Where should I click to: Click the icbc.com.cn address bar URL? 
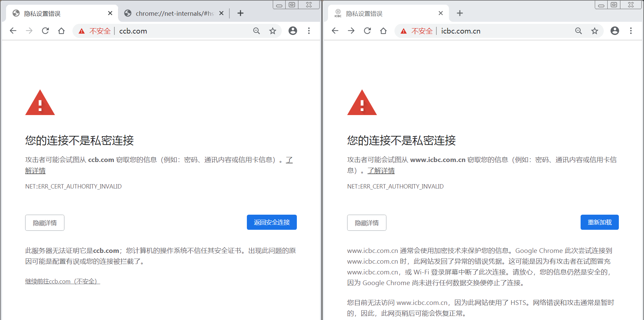tap(461, 31)
